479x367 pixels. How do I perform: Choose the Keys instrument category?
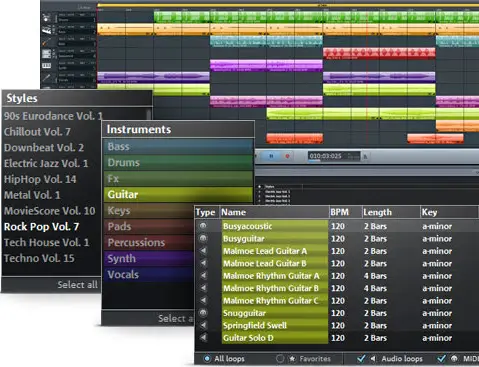pyautogui.click(x=149, y=210)
